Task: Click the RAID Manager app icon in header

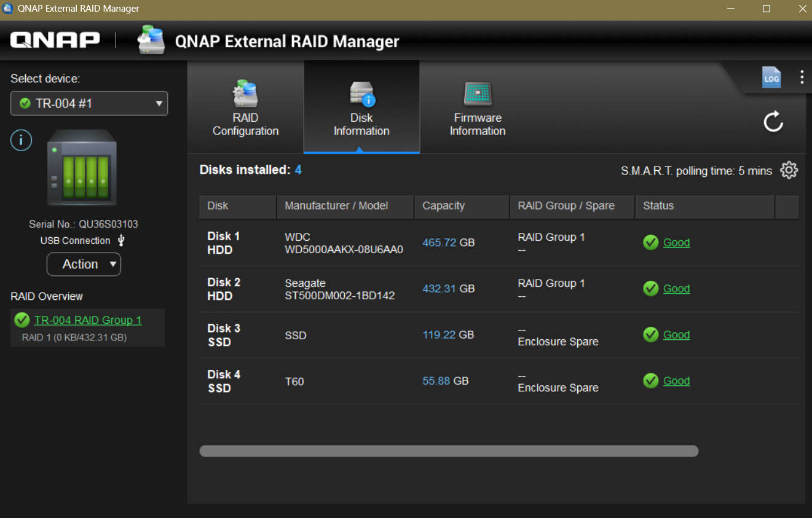Action: point(151,39)
